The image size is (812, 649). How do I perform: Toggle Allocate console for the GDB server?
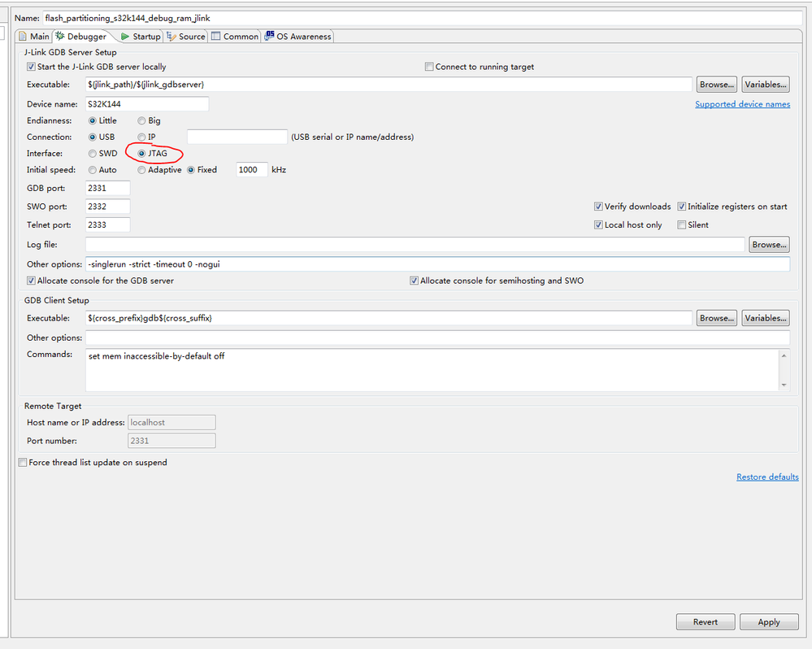point(31,281)
